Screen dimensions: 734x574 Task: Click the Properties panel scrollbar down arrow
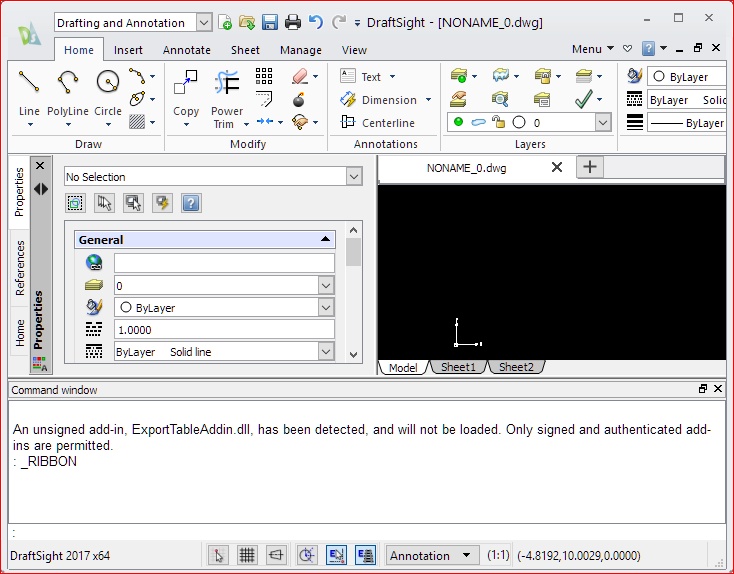point(353,354)
